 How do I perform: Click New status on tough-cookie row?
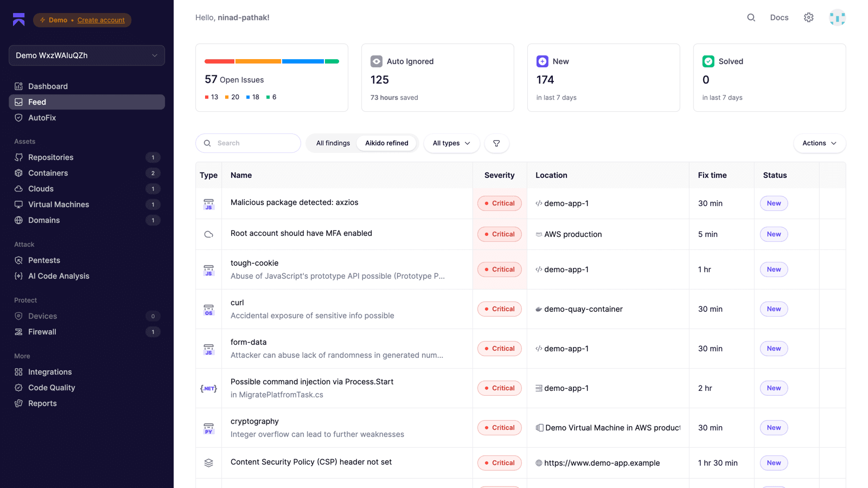tap(774, 269)
